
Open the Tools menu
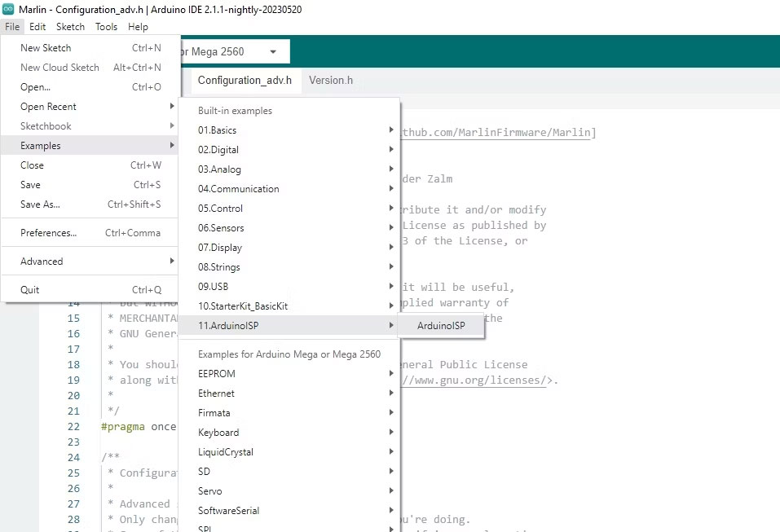tap(107, 27)
